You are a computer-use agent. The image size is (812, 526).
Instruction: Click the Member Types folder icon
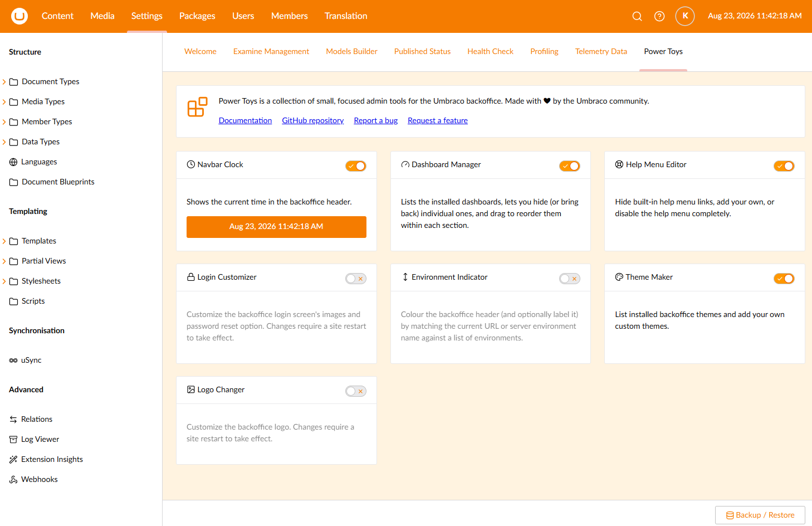(x=14, y=122)
